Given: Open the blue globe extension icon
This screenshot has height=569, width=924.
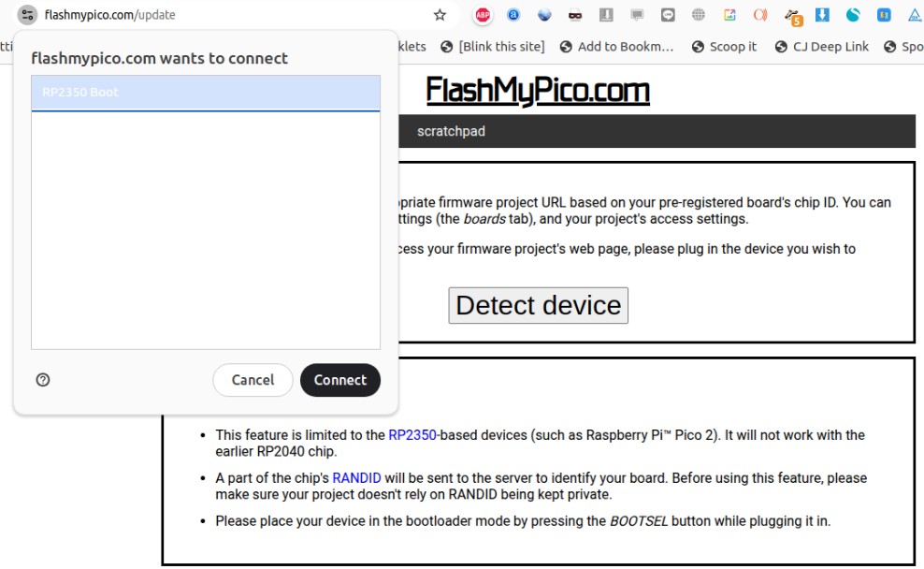Looking at the screenshot, I should [544, 15].
